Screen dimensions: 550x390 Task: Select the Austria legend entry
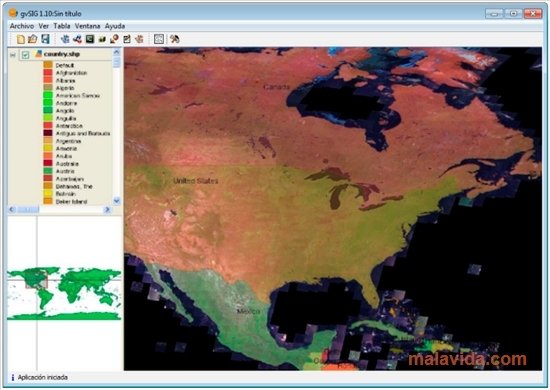point(65,171)
